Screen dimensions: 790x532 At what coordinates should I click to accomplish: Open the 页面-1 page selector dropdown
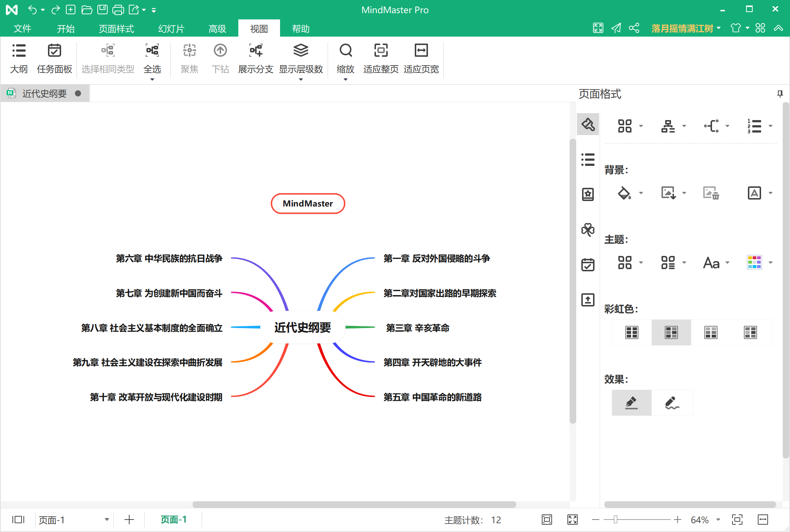point(107,520)
